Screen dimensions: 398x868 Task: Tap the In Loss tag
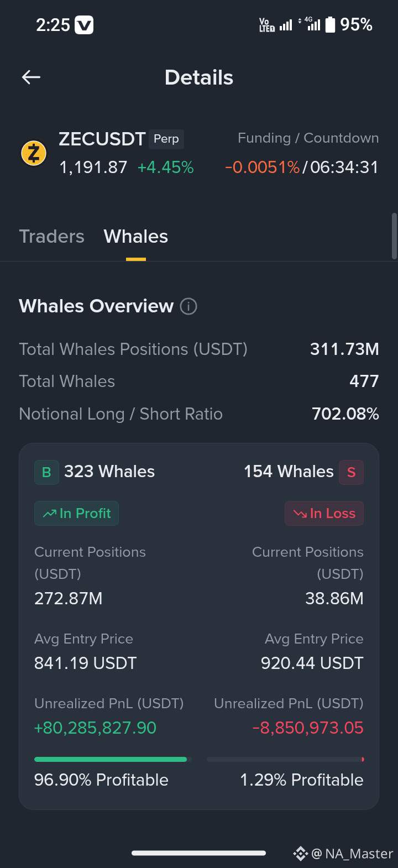coord(324,514)
